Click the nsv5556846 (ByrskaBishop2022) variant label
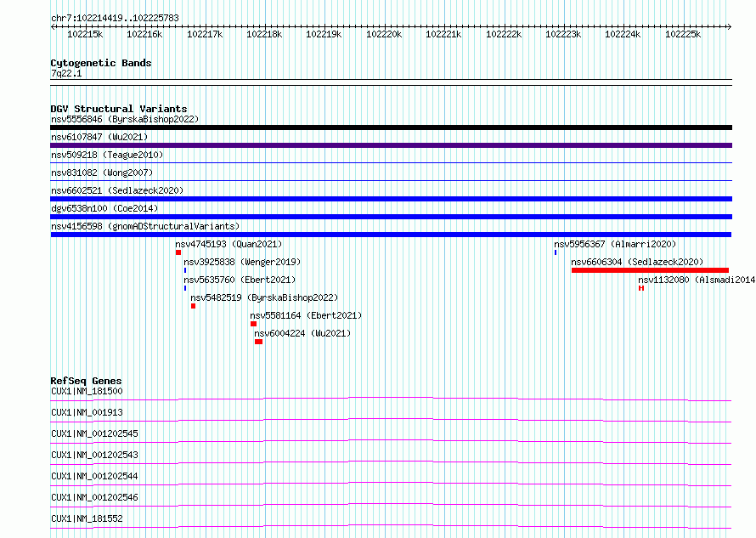Screen dimensions: 756x538 [125, 119]
